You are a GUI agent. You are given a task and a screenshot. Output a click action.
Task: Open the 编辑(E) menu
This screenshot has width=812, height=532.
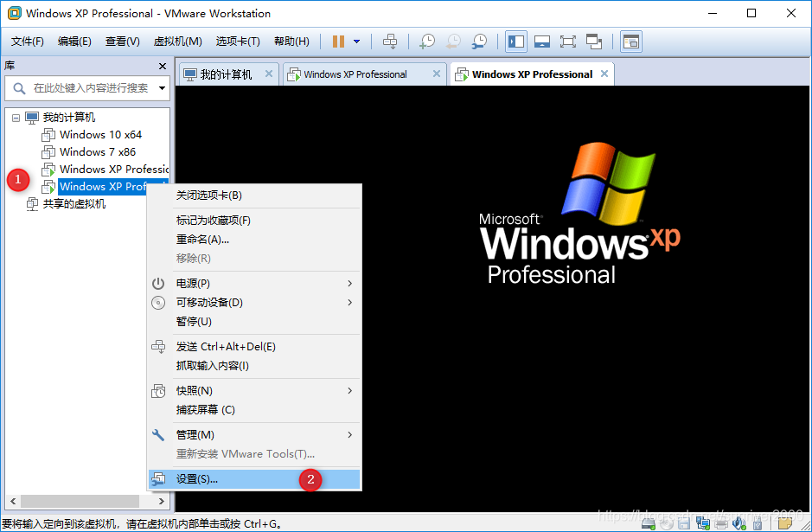[x=74, y=42]
